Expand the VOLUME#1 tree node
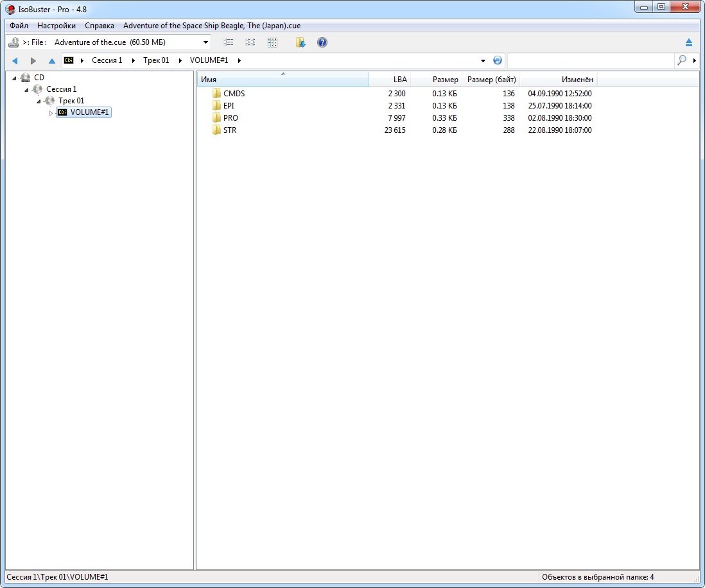The width and height of the screenshot is (705, 588). (x=51, y=113)
